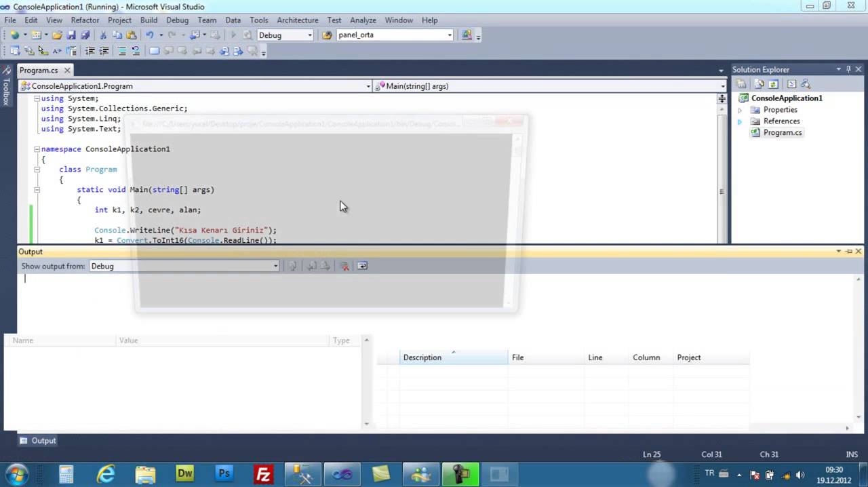Screen dimensions: 868x487
Task: Open the File menu
Action: point(10,20)
